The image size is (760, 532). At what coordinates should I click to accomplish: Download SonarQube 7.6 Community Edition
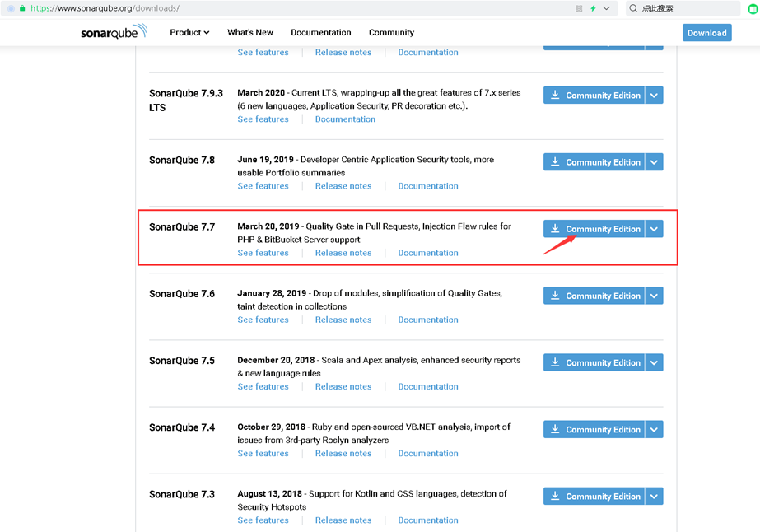[594, 296]
